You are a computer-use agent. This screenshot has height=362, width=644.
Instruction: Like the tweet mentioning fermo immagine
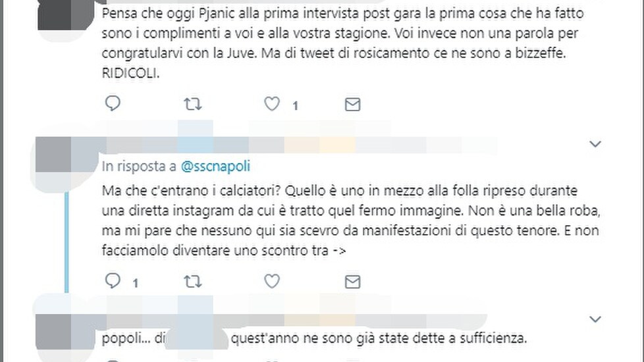pos(271,281)
